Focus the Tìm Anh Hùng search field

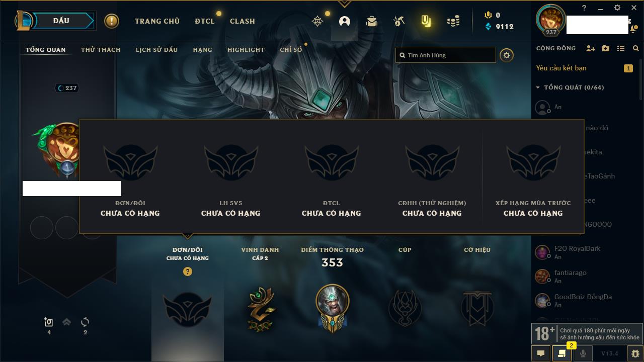[x=446, y=55]
